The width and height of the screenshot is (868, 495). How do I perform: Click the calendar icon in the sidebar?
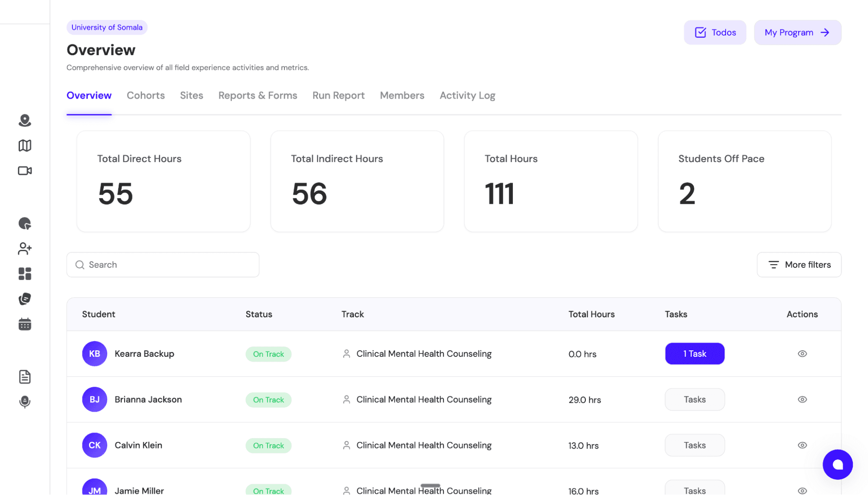pyautogui.click(x=25, y=323)
